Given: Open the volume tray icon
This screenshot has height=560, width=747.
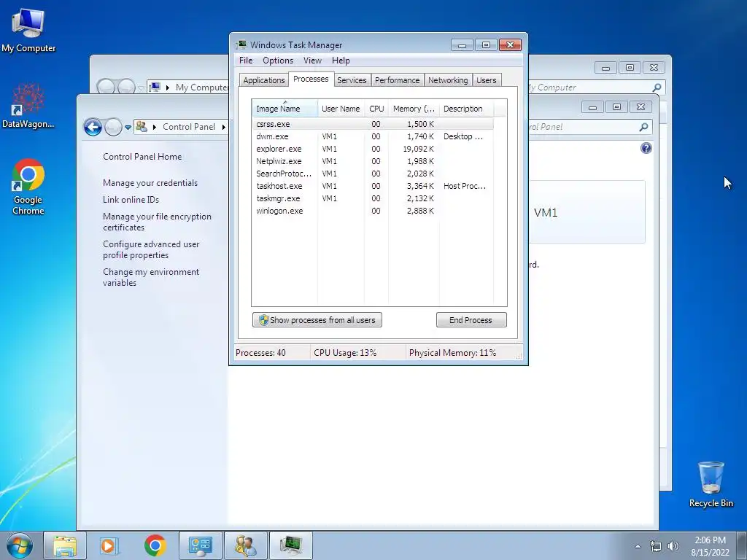Looking at the screenshot, I should pyautogui.click(x=673, y=546).
